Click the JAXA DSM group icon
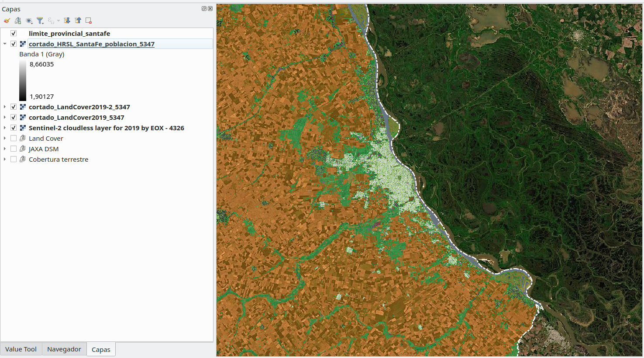 23,149
